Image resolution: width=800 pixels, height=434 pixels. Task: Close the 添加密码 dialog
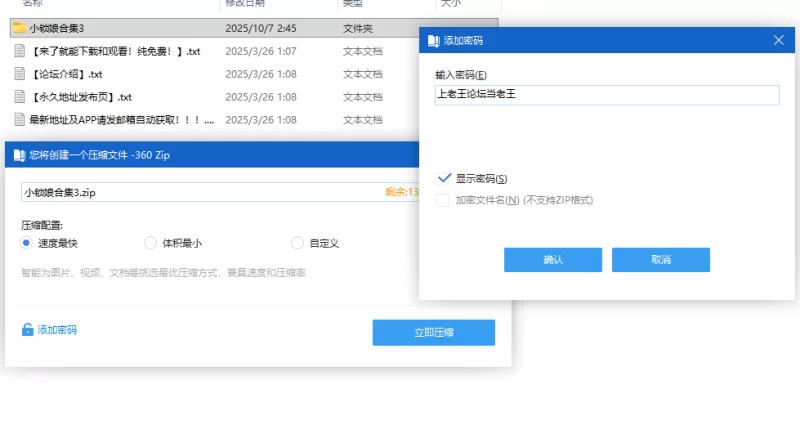pyautogui.click(x=779, y=40)
